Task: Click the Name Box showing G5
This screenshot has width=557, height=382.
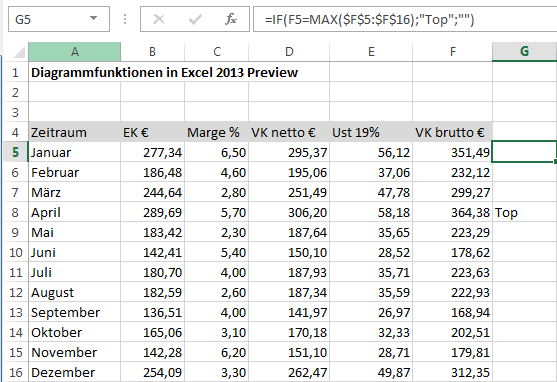Action: tap(59, 19)
